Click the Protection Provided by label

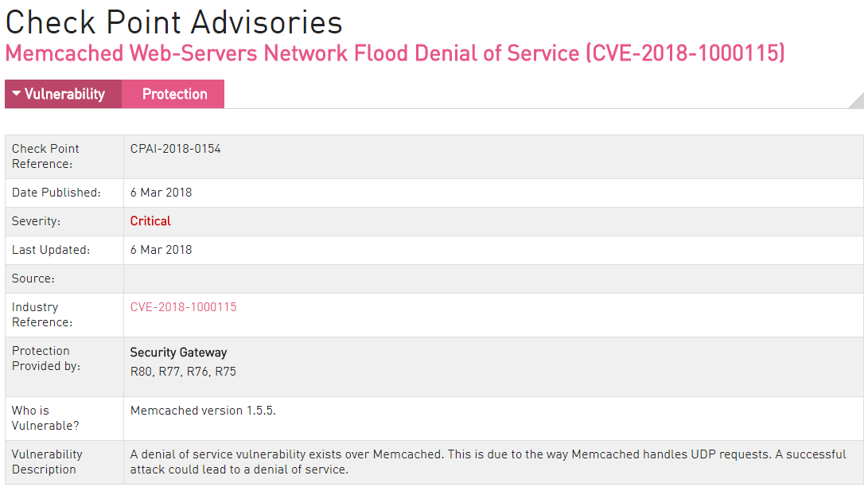coord(46,359)
